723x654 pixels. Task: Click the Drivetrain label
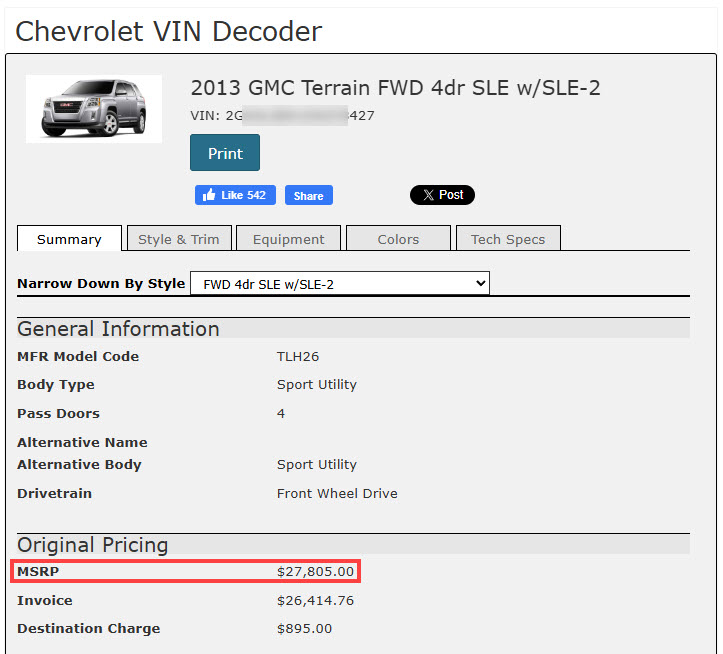click(x=54, y=493)
